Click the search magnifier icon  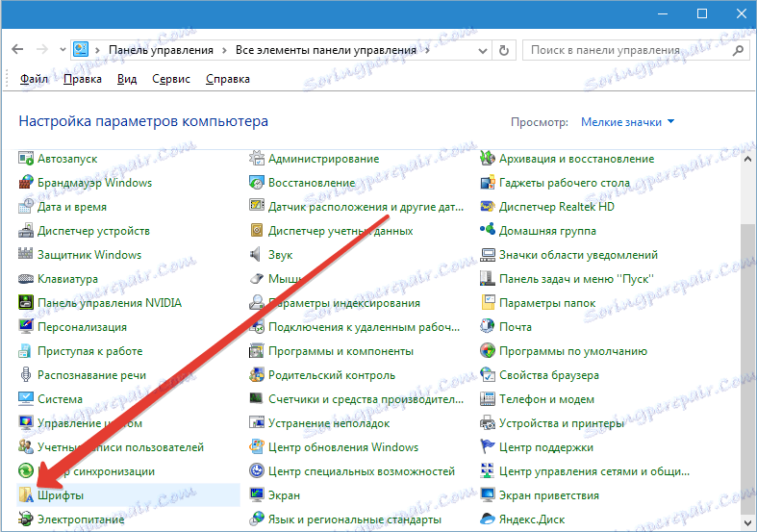pyautogui.click(x=738, y=50)
